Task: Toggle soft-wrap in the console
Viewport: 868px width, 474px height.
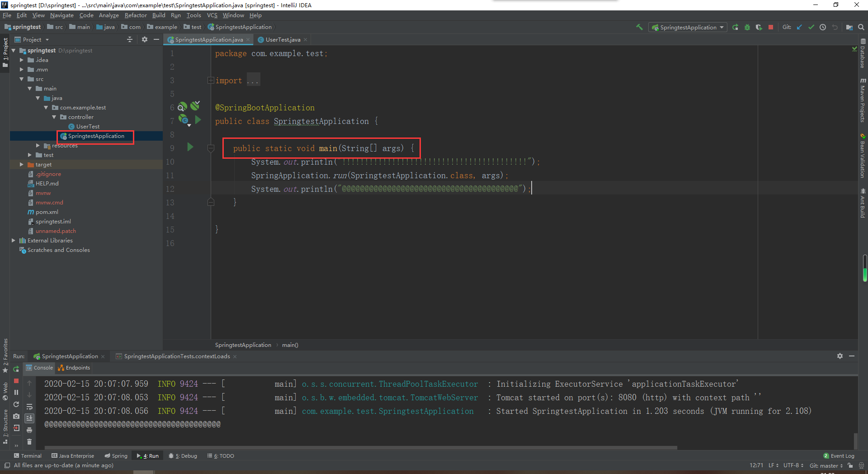Action: click(29, 406)
